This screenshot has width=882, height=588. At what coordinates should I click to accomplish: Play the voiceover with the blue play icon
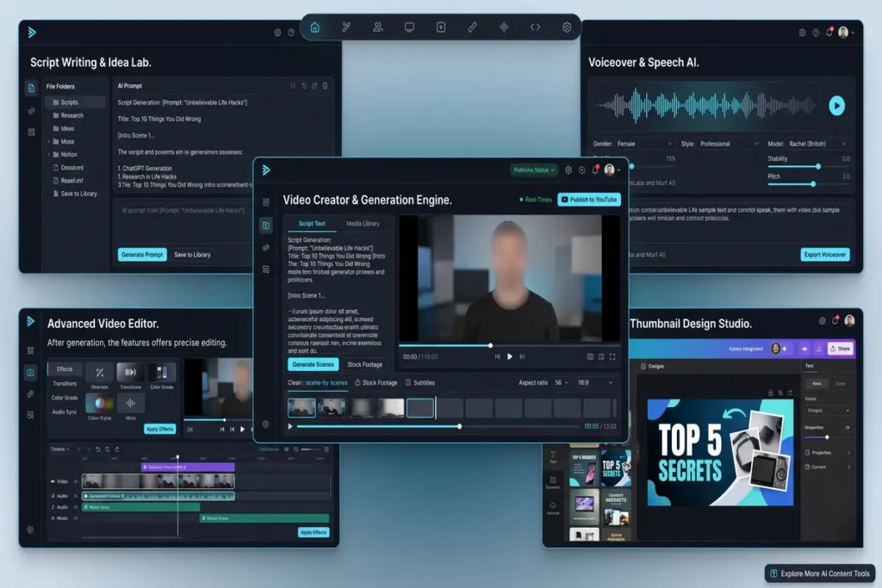836,105
